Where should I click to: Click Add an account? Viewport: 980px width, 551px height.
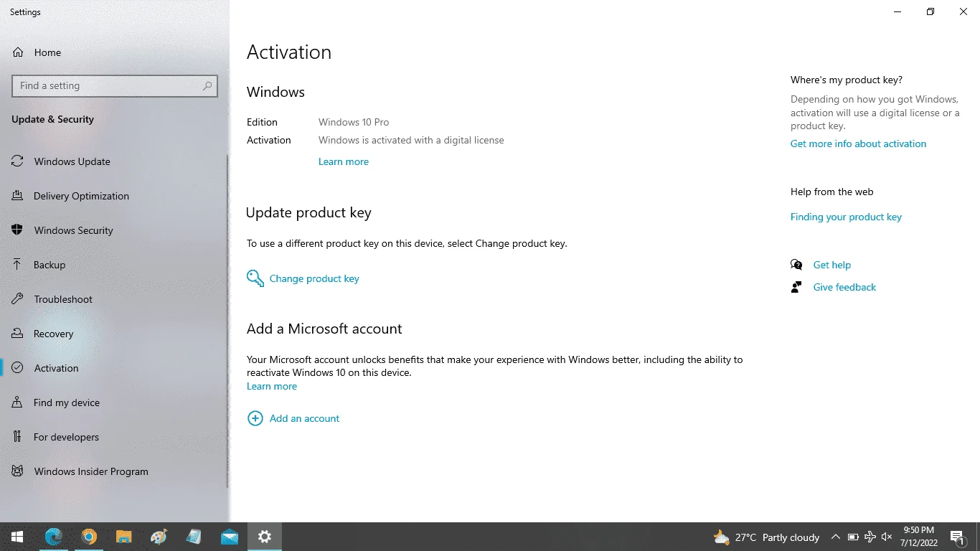tap(293, 418)
